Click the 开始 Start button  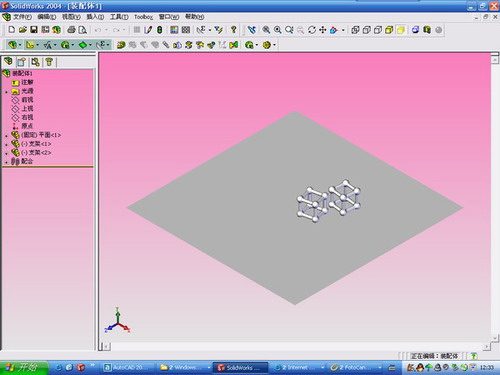tap(23, 367)
